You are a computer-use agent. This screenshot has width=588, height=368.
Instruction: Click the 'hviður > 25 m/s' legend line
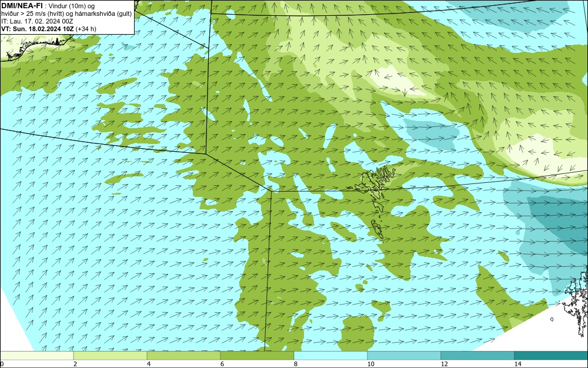click(x=66, y=14)
